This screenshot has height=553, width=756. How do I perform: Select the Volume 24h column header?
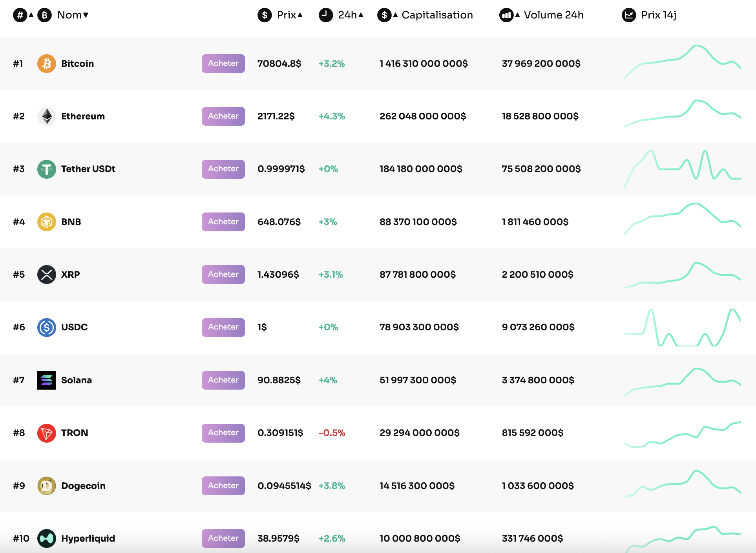[553, 15]
